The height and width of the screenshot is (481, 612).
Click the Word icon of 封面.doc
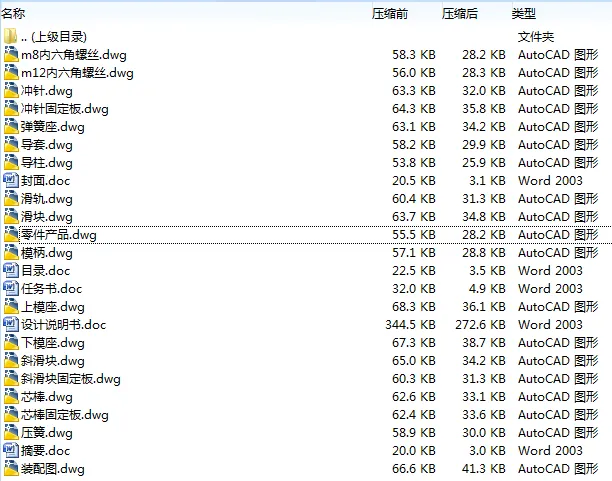(11, 180)
